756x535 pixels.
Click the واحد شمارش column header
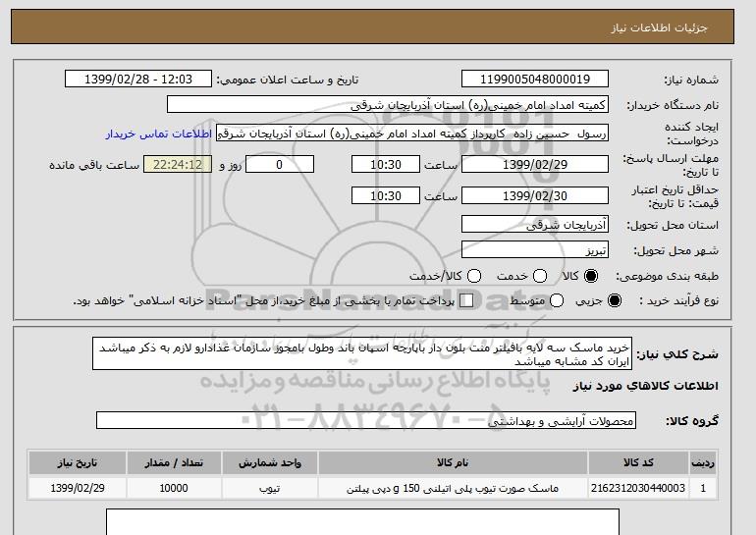click(270, 462)
